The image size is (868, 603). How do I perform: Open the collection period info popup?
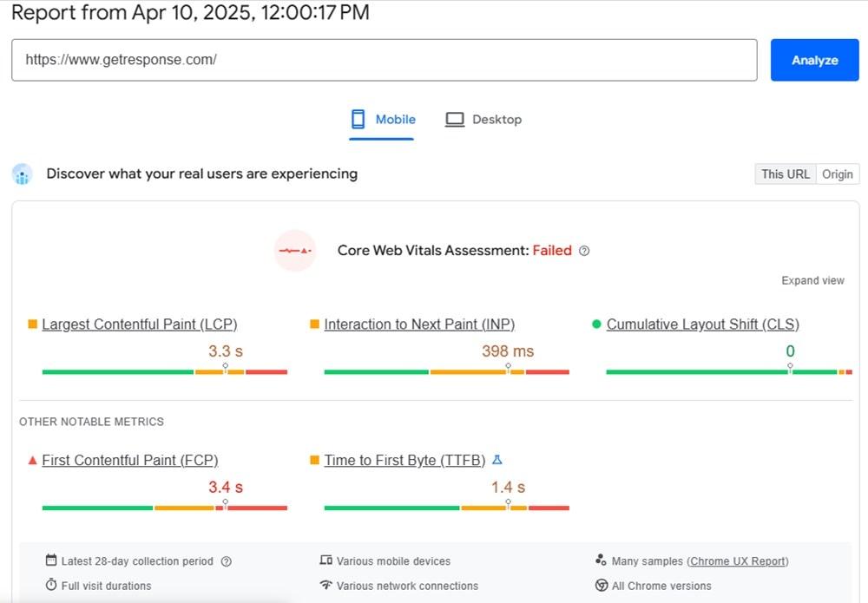(x=226, y=560)
